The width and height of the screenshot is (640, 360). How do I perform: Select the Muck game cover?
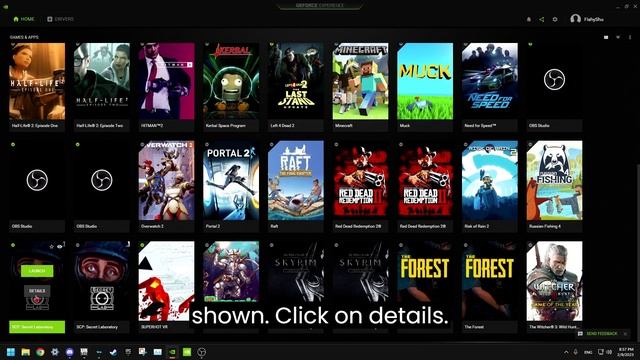click(425, 81)
